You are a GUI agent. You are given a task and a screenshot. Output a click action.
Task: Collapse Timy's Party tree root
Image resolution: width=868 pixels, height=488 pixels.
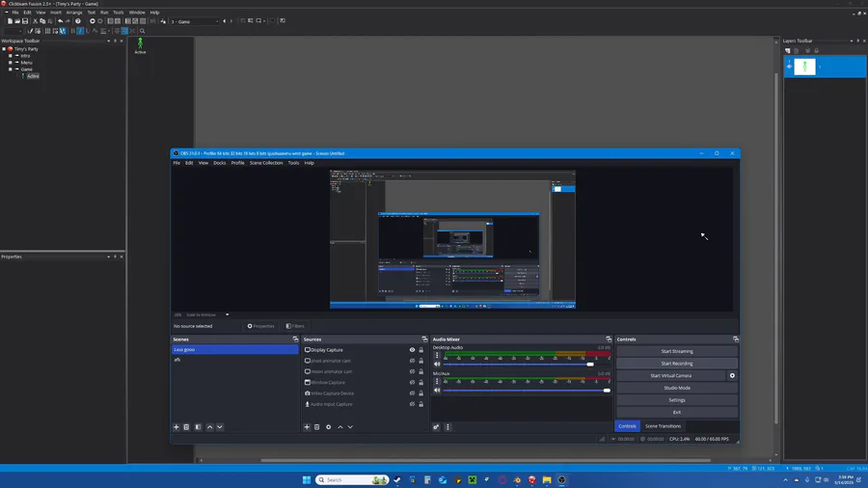coord(4,48)
